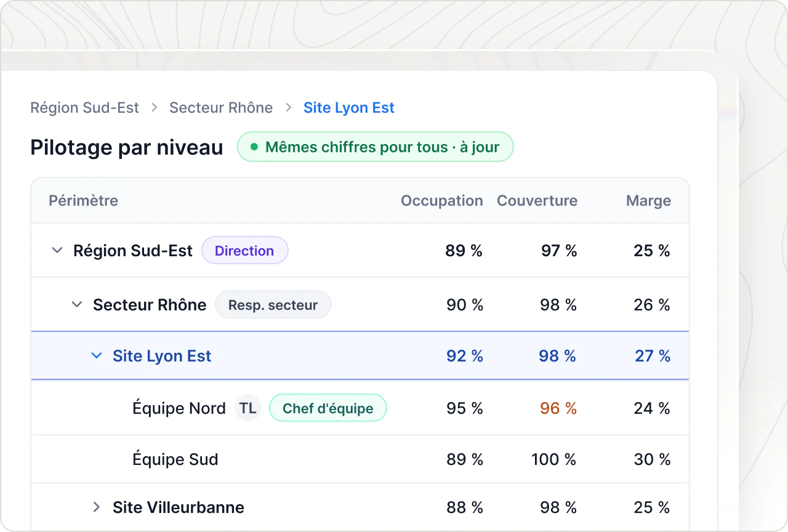Sort by the Occupation column header
The width and height of the screenshot is (788, 532).
click(x=442, y=201)
